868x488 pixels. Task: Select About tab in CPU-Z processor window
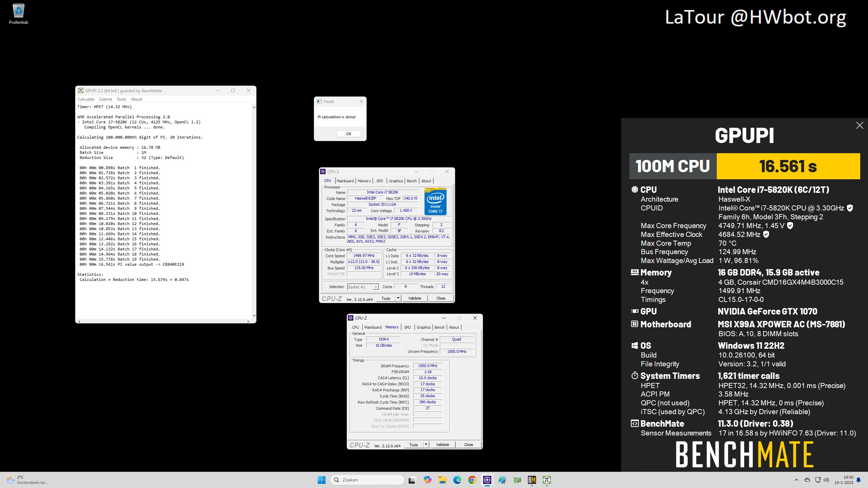click(x=426, y=181)
